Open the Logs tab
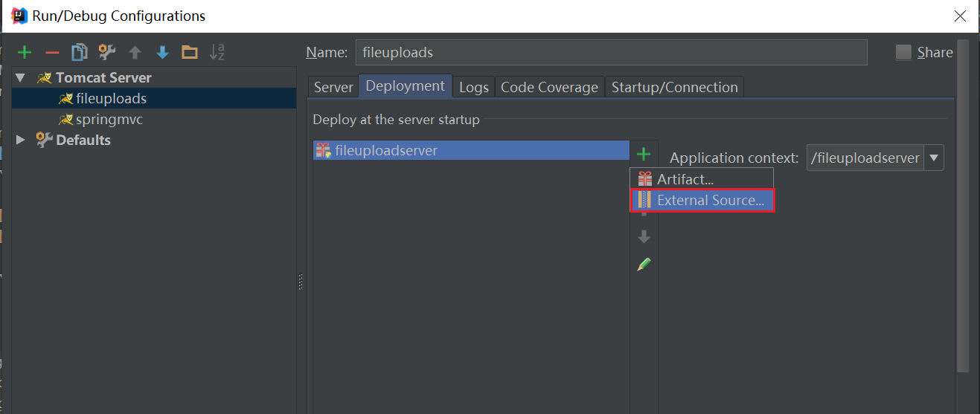The height and width of the screenshot is (414, 980). click(x=473, y=87)
